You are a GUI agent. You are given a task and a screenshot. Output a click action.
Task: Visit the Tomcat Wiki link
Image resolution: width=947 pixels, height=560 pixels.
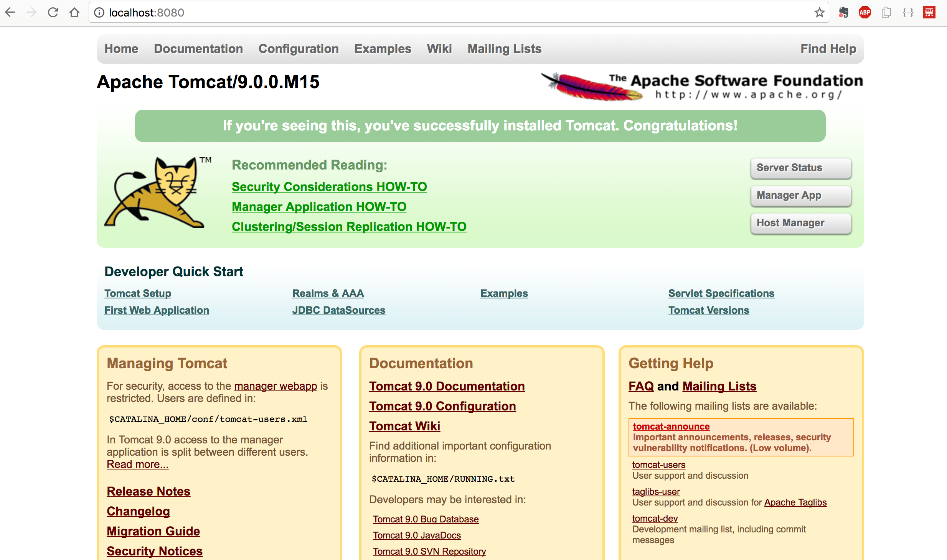[404, 426]
